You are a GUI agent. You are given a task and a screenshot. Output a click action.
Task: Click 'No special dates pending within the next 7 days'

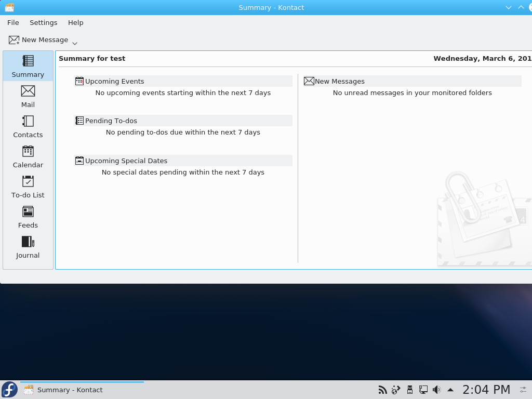[x=183, y=172]
